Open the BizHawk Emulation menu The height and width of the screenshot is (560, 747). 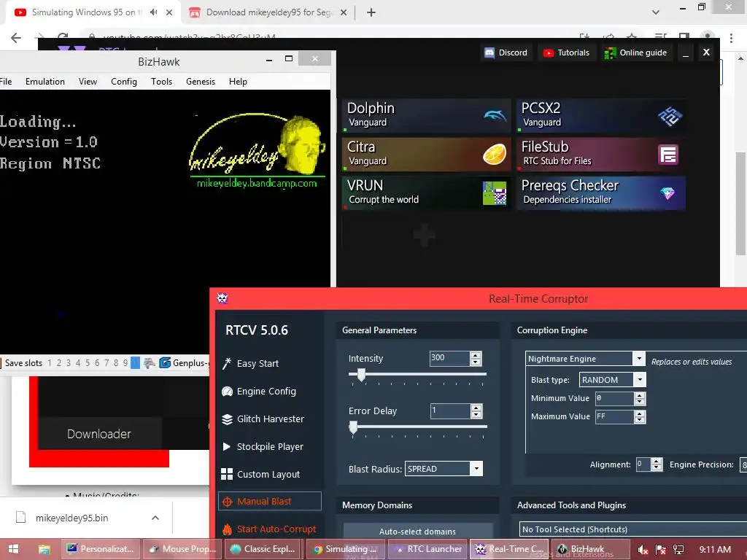[45, 82]
